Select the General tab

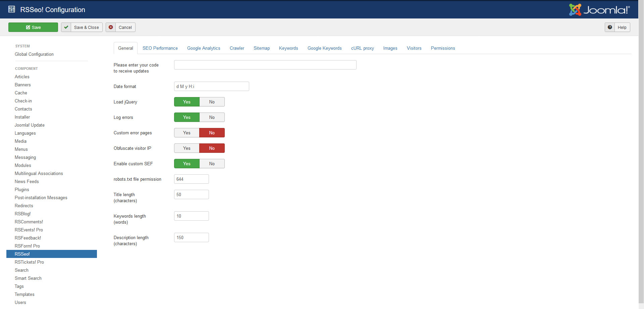(x=125, y=48)
